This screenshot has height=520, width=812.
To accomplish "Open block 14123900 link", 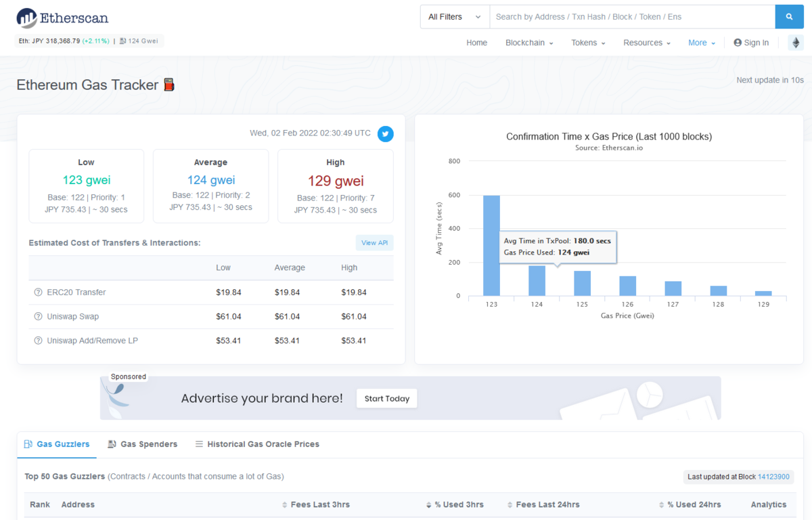I will tap(773, 477).
